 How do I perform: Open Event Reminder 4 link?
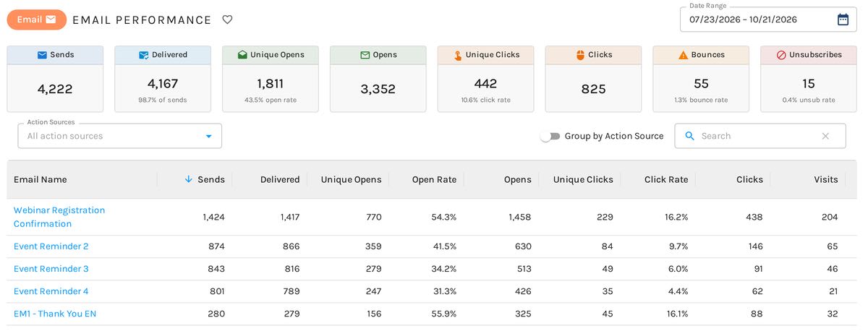coord(51,291)
